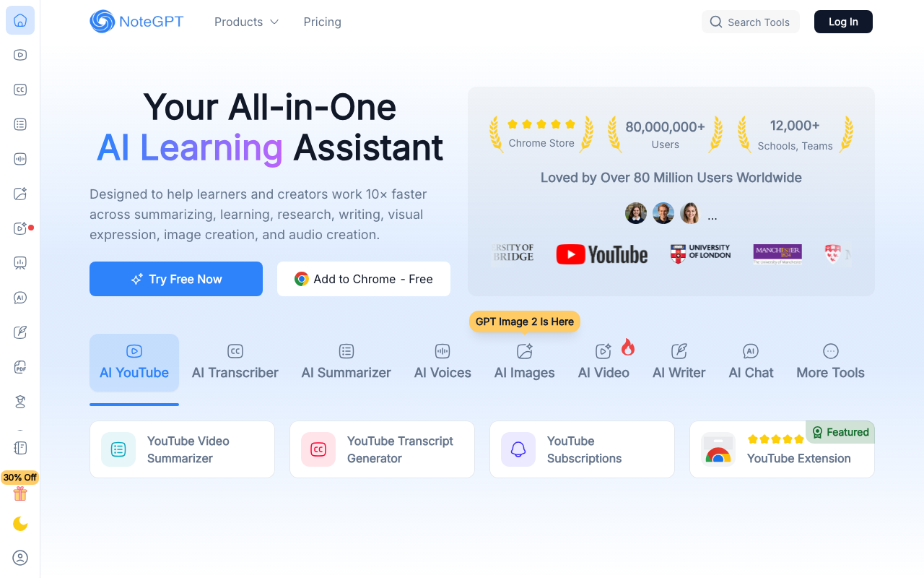Click the "80,000,000+" users count
This screenshot has width=924, height=578.
tap(665, 127)
